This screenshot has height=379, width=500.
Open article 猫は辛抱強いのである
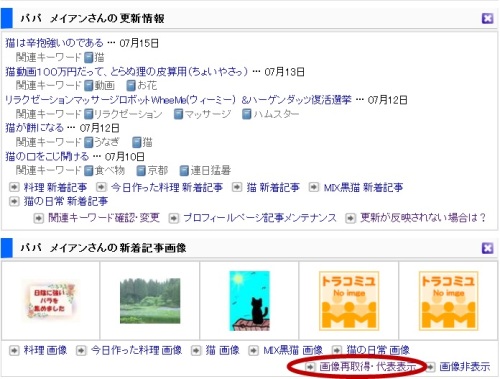55,43
